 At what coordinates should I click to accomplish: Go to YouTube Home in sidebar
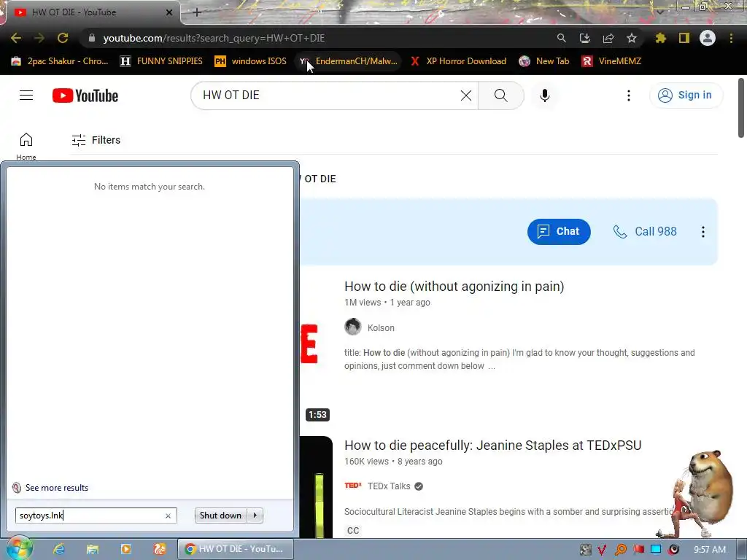pyautogui.click(x=26, y=146)
